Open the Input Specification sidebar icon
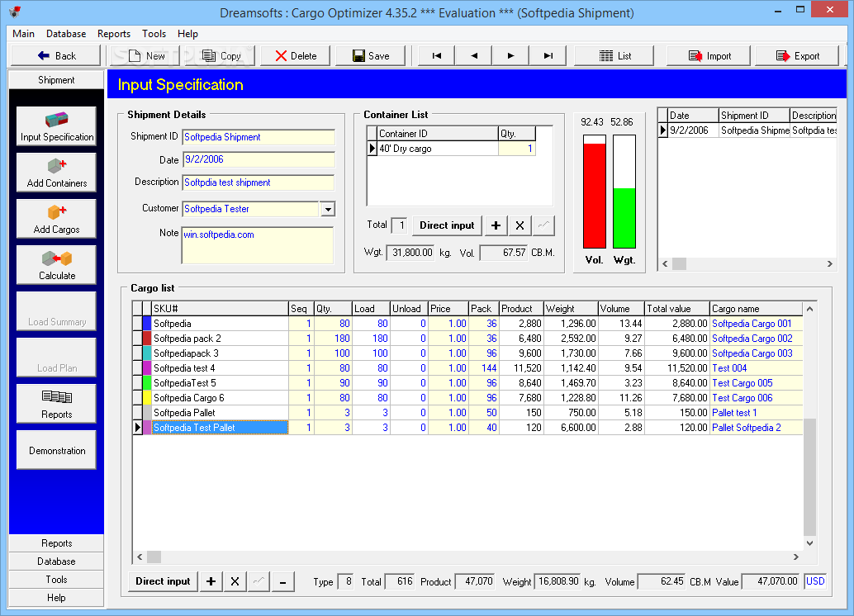This screenshot has height=616, width=854. coord(57,126)
